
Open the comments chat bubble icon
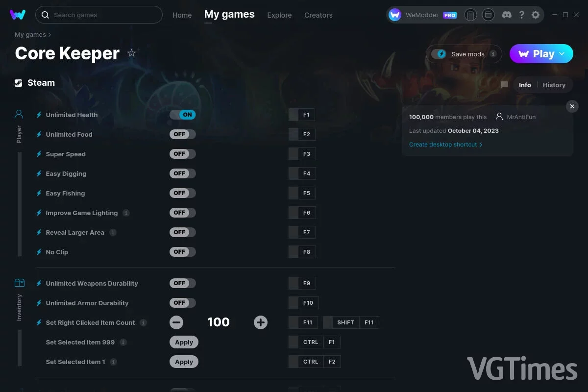tap(504, 85)
